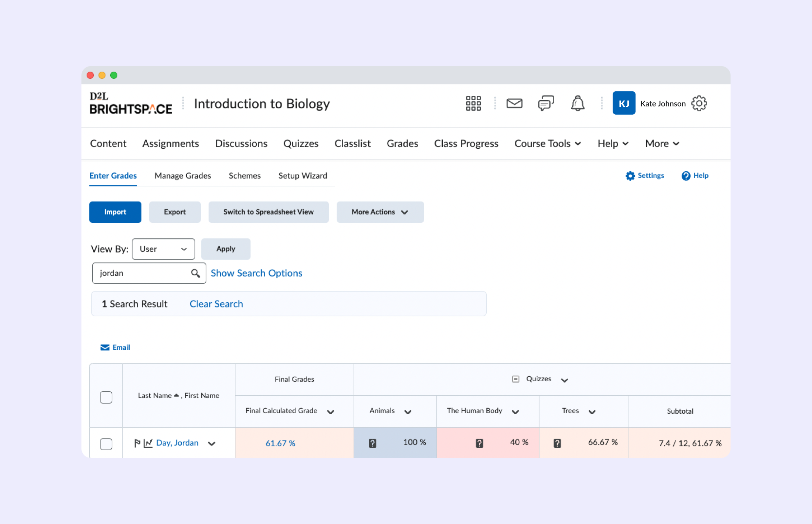This screenshot has height=524, width=812.
Task: Toggle the checkbox next to Day, Jordan
Action: (106, 442)
